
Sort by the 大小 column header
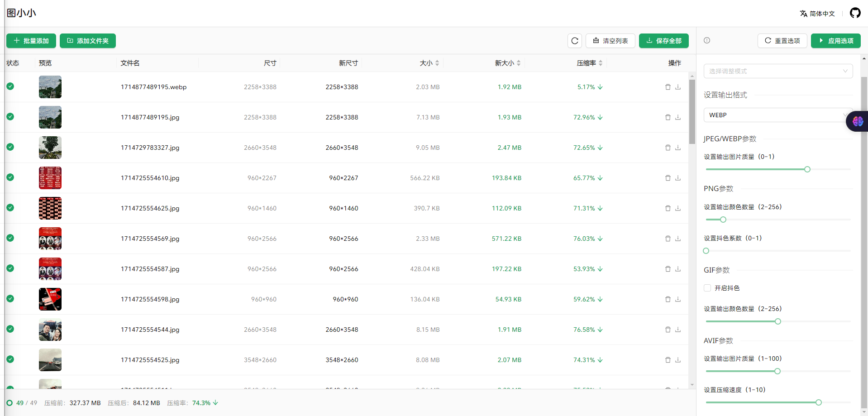[x=429, y=63]
